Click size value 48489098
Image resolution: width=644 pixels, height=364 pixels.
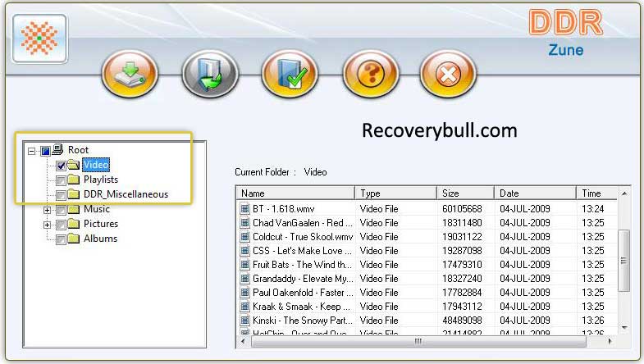[462, 321]
